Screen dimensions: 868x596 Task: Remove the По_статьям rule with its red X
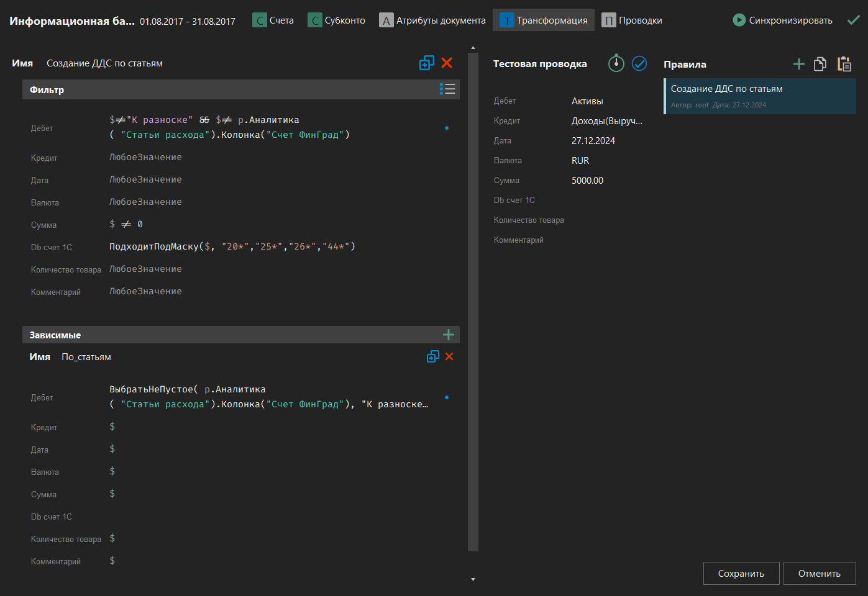[449, 356]
